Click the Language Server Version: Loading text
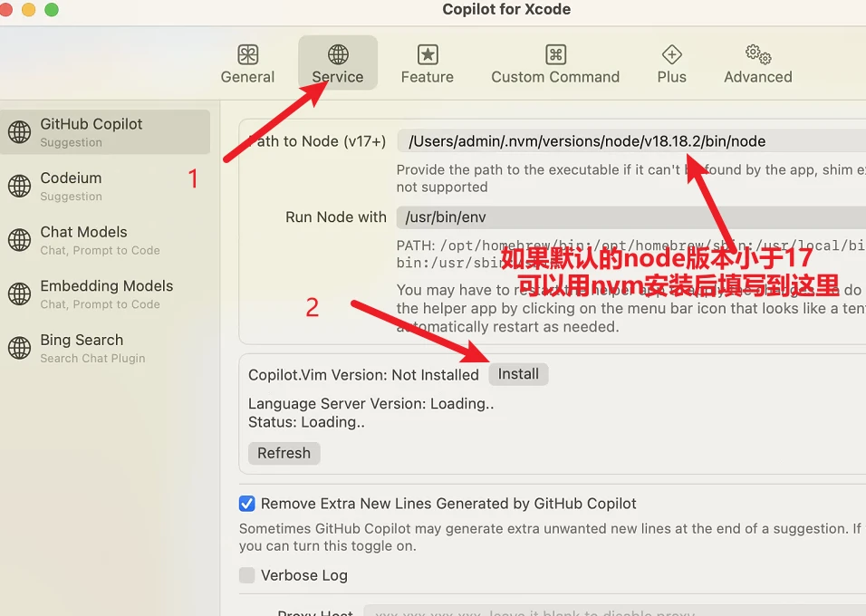 pos(371,404)
